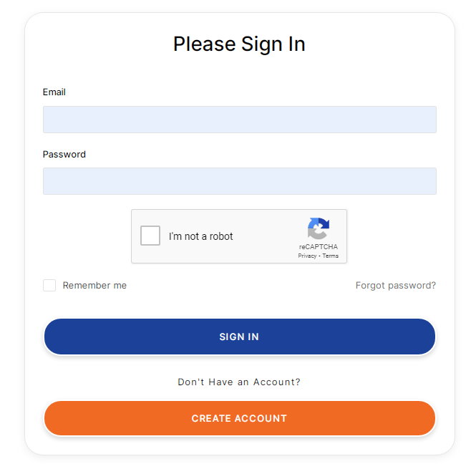
Task: Click the I'm not a robot text
Action: [200, 236]
